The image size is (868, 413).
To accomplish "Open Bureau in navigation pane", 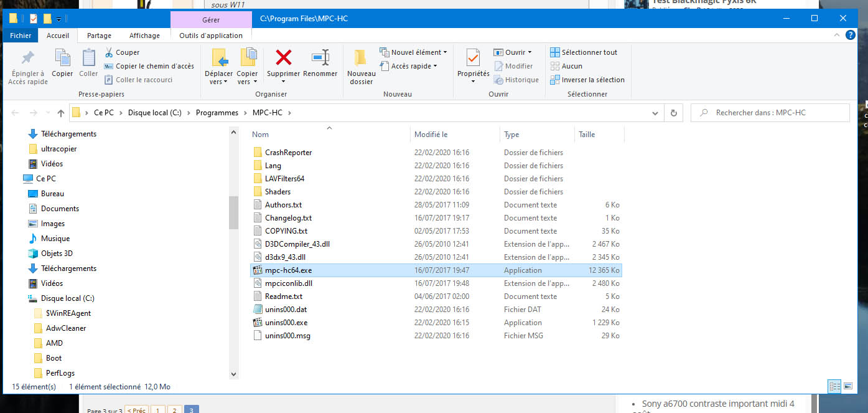I will (x=52, y=194).
